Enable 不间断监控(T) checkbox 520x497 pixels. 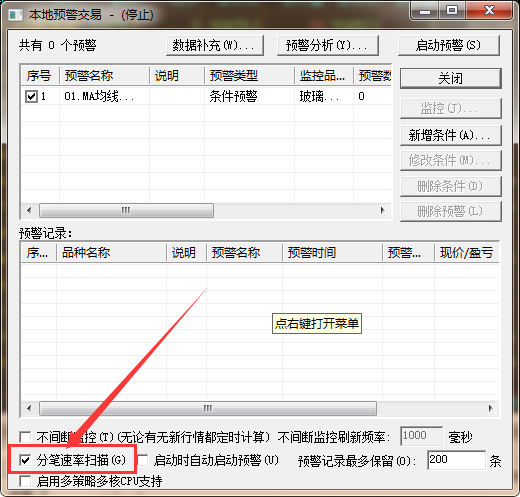click(x=25, y=437)
